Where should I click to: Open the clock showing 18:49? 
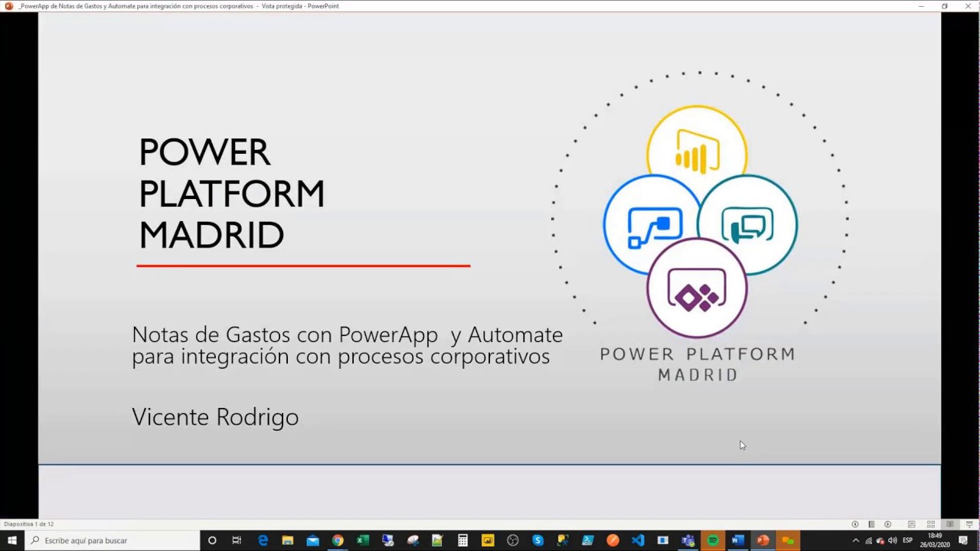pos(935,540)
